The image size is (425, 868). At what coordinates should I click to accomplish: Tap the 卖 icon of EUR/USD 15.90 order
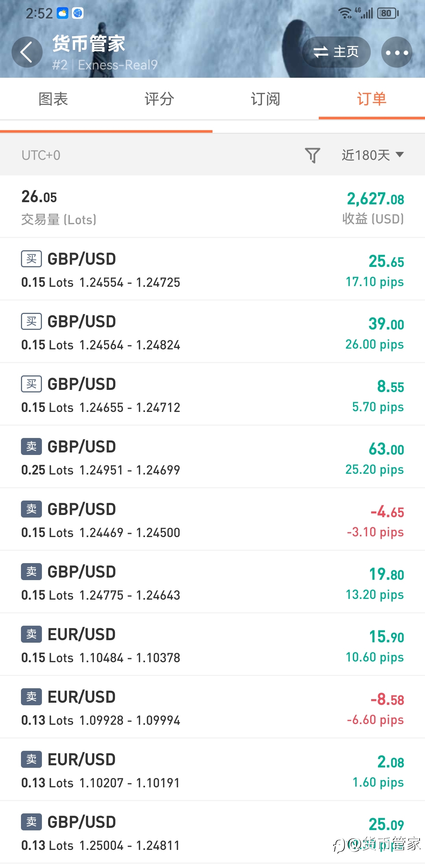click(x=31, y=634)
